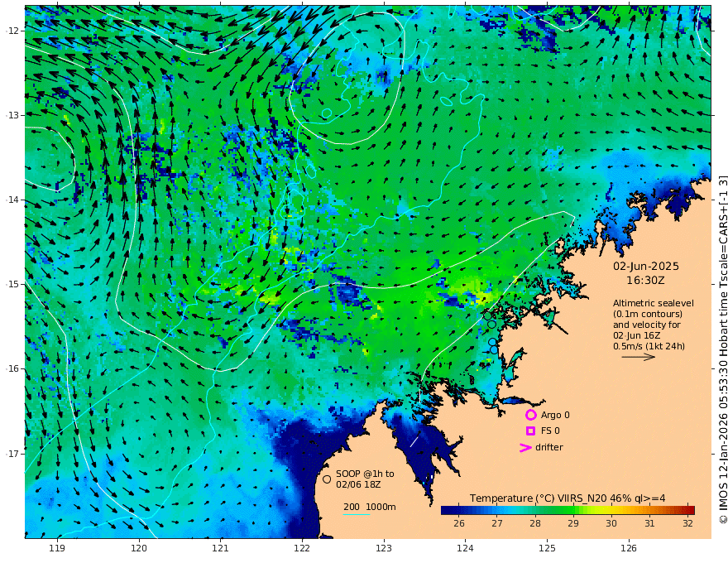The height and width of the screenshot is (563, 728).
Task: Click the 'FS 0' legend label
Action: pyautogui.click(x=550, y=431)
